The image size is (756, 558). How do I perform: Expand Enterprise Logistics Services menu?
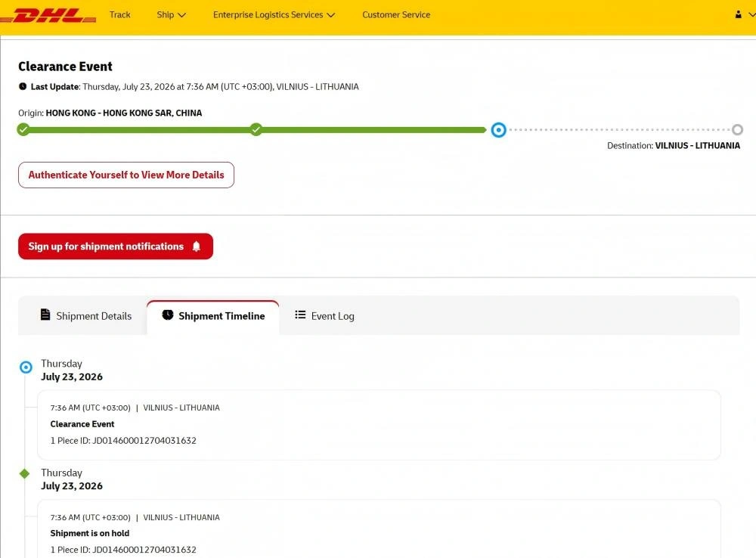coord(274,15)
